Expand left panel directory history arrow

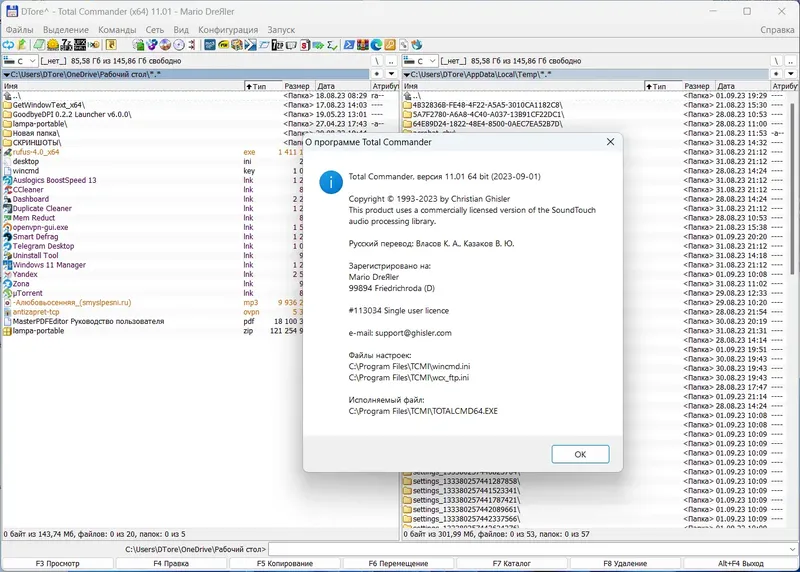pos(391,74)
